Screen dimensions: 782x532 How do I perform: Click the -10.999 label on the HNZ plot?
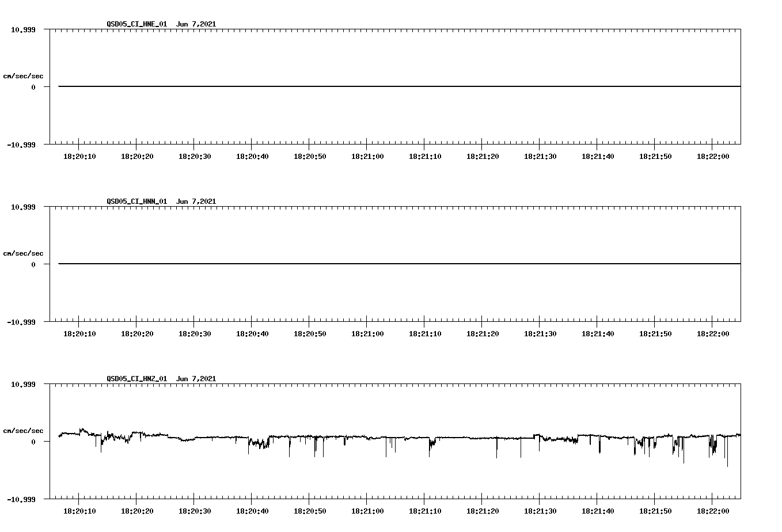point(22,500)
